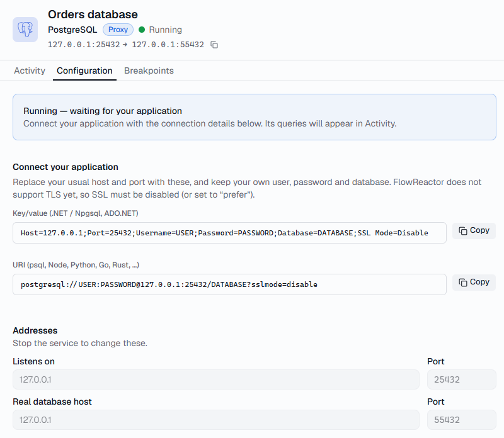Click the 127.0.0.1:25432 source address text

pyautogui.click(x=84, y=45)
